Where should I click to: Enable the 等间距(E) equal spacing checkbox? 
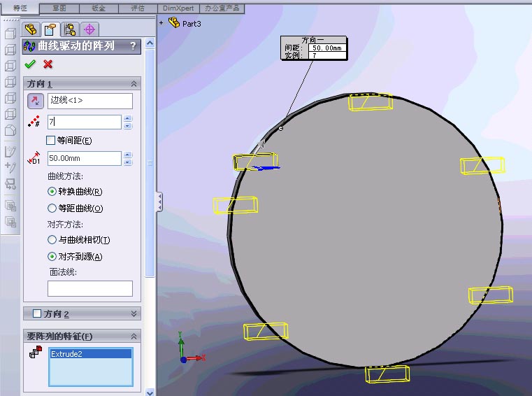(x=50, y=140)
